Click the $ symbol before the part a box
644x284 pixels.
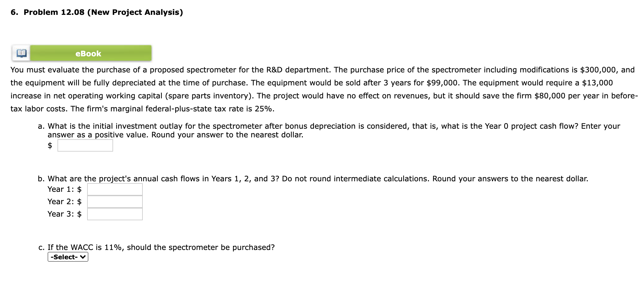tap(50, 145)
